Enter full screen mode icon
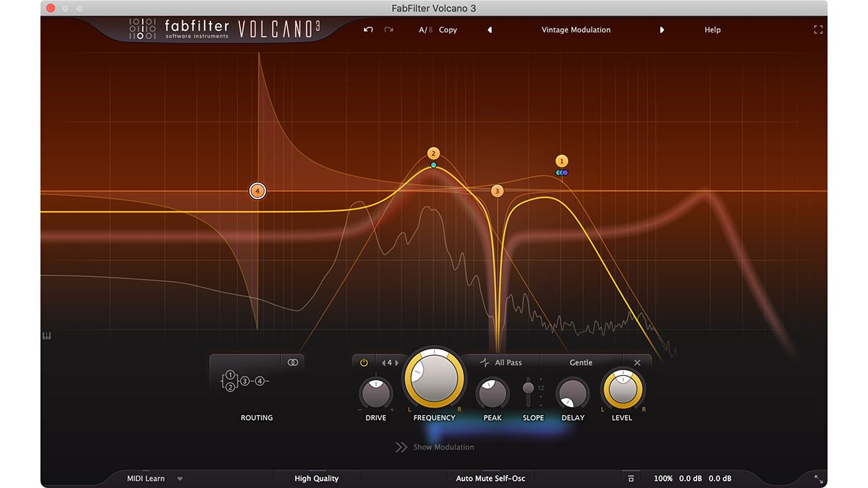868x488 pixels. tap(818, 30)
